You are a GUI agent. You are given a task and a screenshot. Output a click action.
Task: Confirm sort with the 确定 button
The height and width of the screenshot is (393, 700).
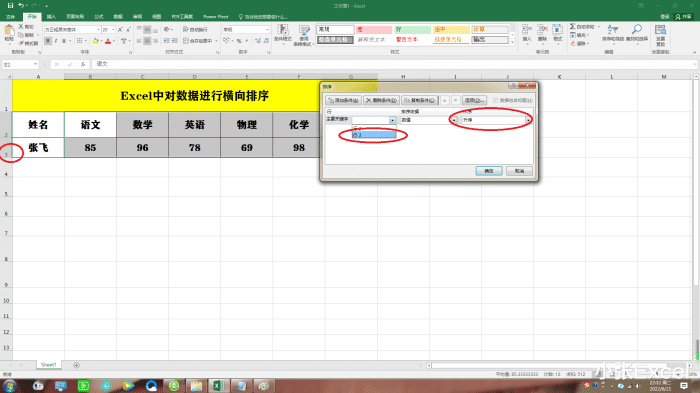point(489,171)
